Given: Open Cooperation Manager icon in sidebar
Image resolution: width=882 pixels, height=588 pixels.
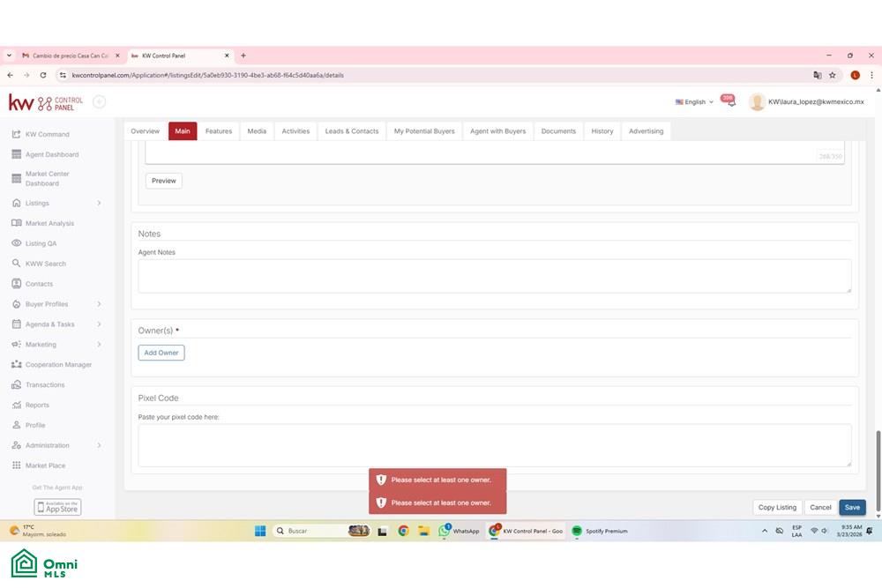Looking at the screenshot, I should pos(16,365).
